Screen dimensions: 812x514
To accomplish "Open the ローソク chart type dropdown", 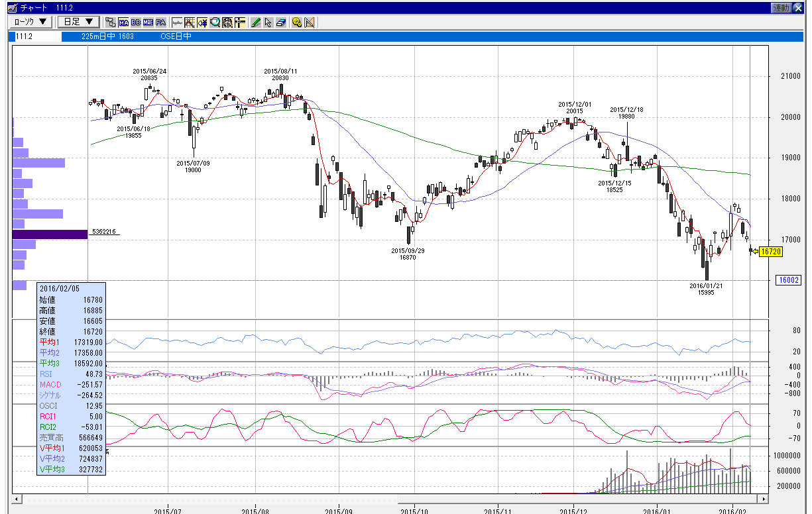I will click(x=31, y=22).
